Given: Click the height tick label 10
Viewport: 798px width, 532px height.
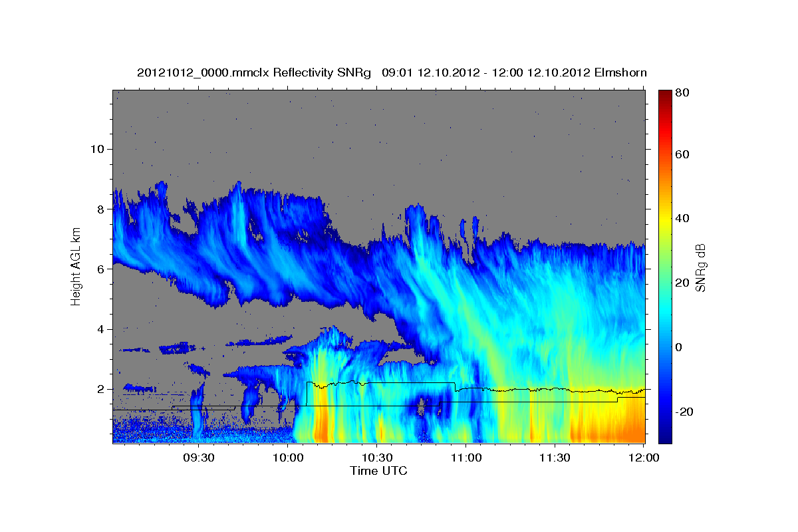Looking at the screenshot, I should tap(97, 149).
